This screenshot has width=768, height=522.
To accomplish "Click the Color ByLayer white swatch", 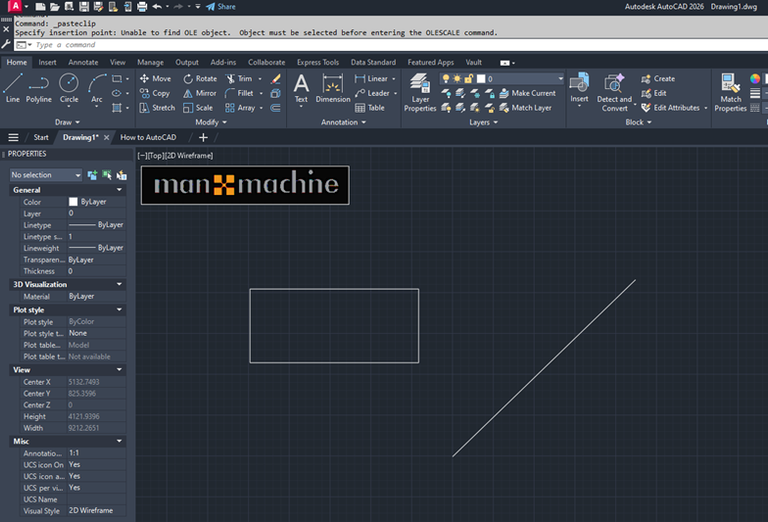I will point(73,202).
